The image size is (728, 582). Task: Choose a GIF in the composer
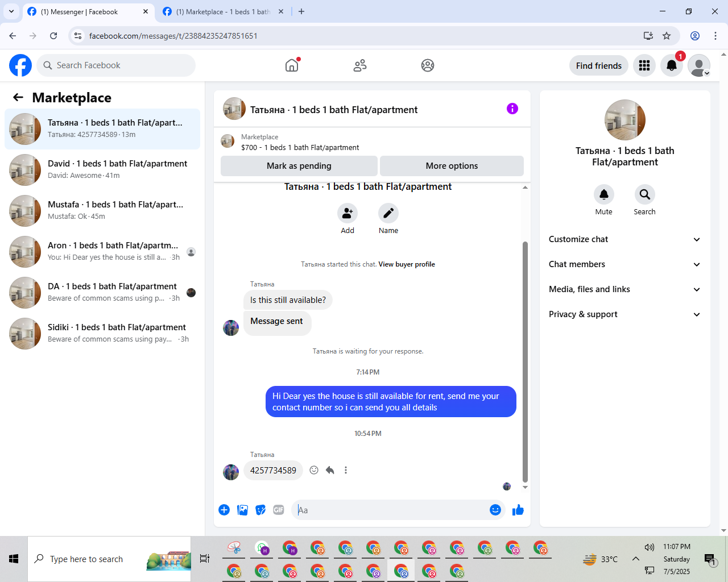[x=279, y=510]
